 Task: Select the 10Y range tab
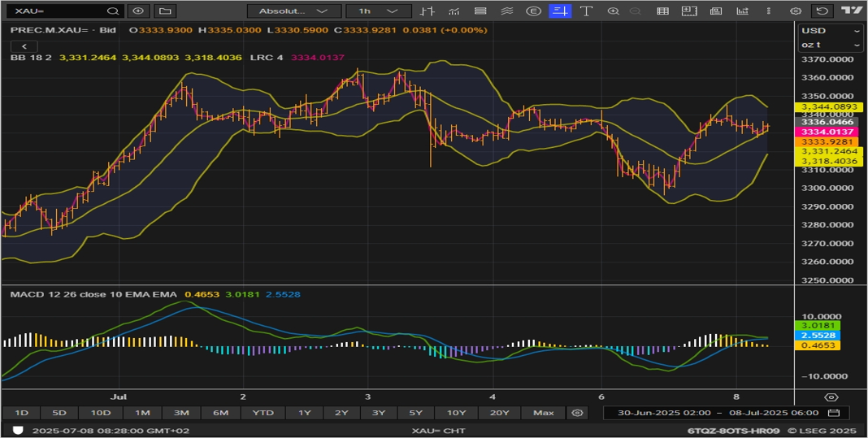(x=456, y=413)
